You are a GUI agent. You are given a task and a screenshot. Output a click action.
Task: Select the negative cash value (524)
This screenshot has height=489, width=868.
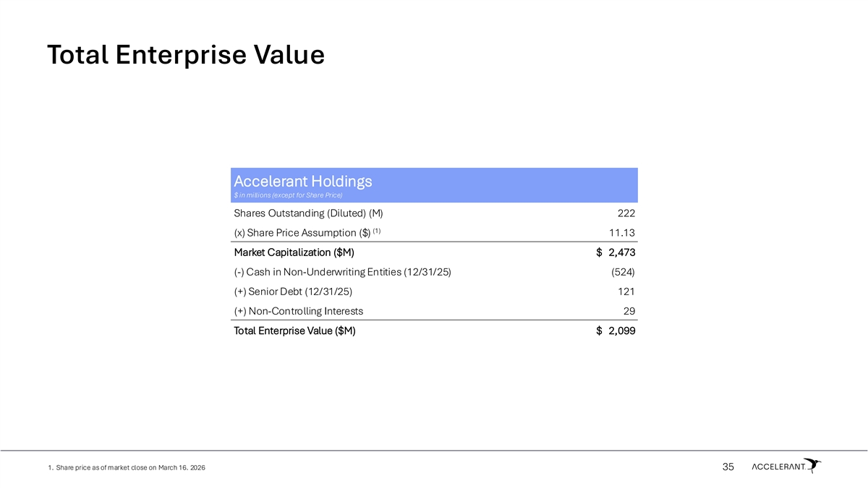622,272
